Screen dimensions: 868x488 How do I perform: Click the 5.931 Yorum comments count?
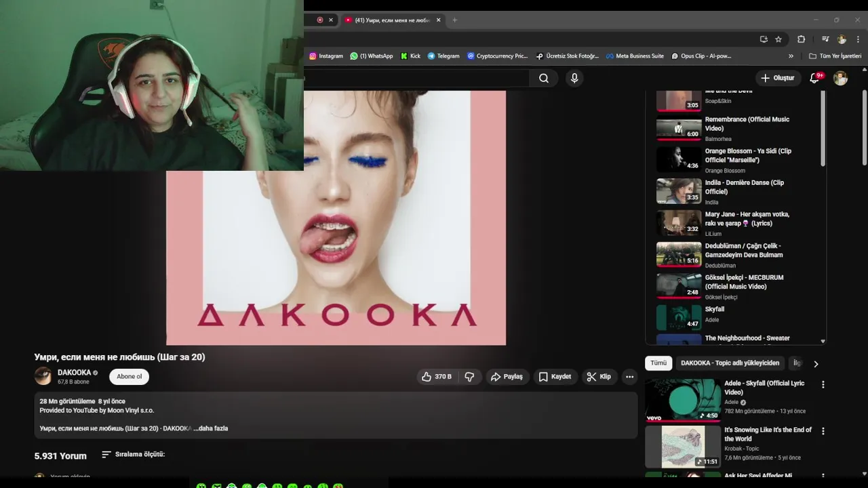coord(60,456)
